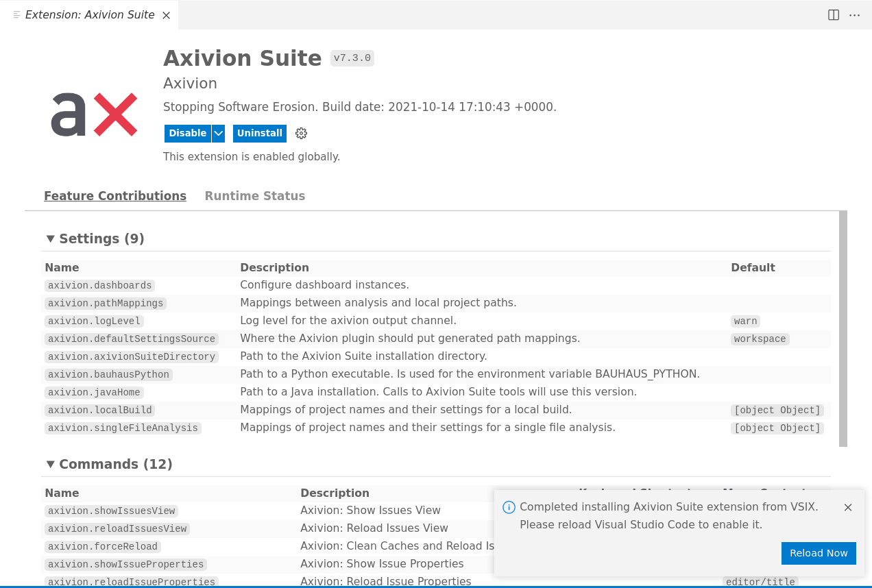
Task: Click the Settings table Description column header
Action: pos(274,267)
